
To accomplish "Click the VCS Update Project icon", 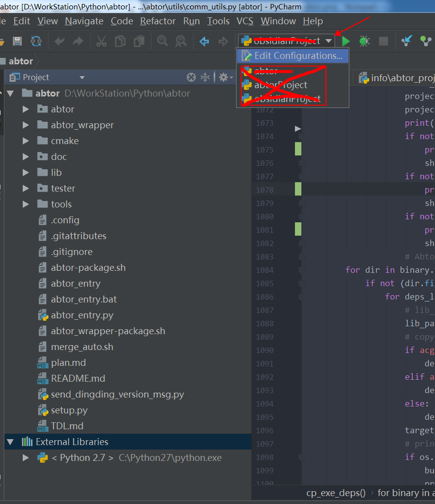I will 407,41.
